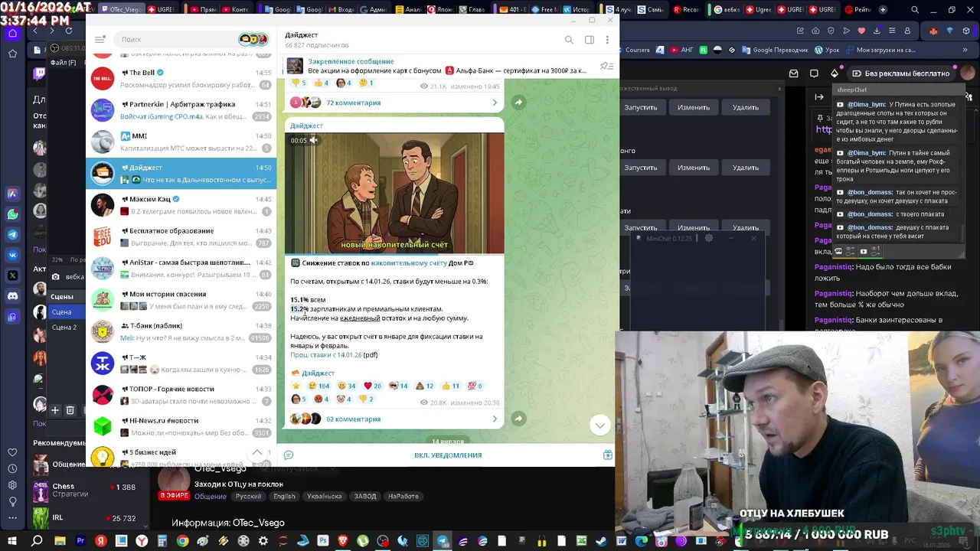Open the Twitch inbox notifications icon
This screenshot has width=980, height=551.
[793, 73]
